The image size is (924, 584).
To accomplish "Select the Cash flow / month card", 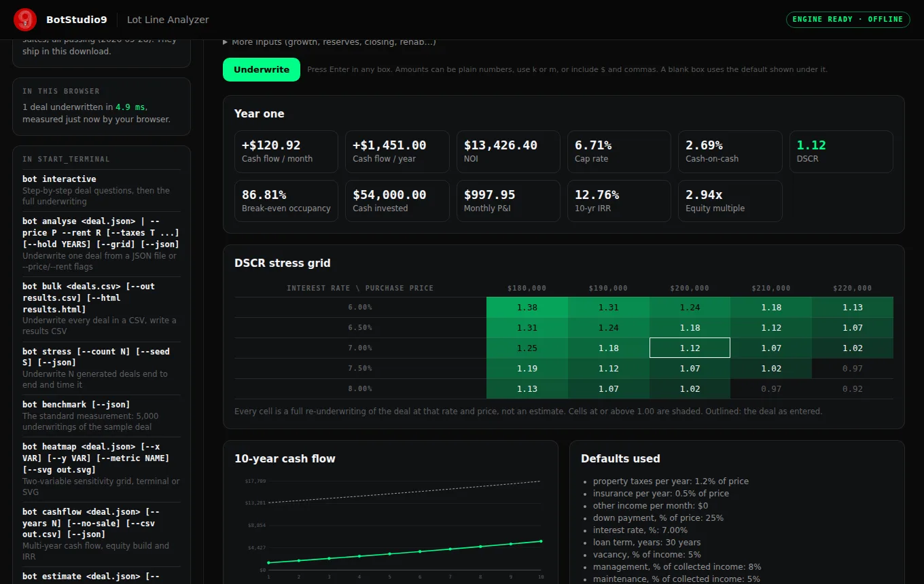I will pyautogui.click(x=286, y=151).
